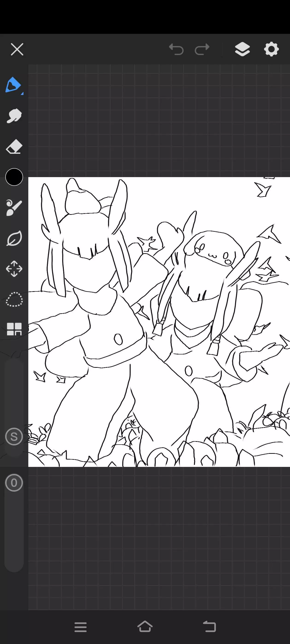Select the blue Brush pen tool
The height and width of the screenshot is (644, 290).
pyautogui.click(x=13, y=85)
